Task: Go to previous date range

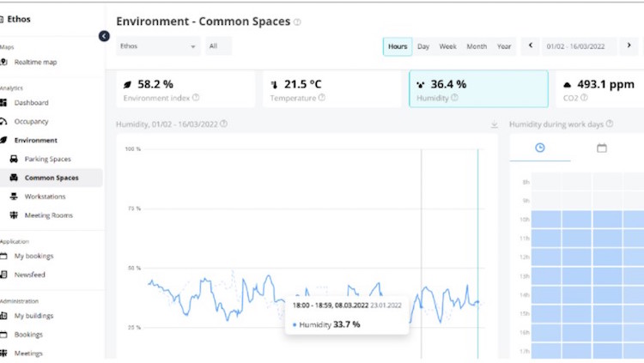Action: point(530,46)
